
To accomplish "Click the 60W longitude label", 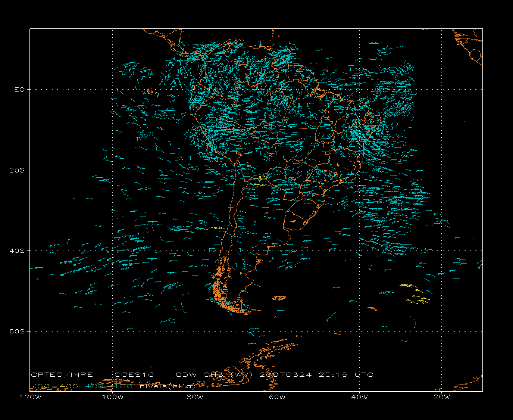I will click(x=277, y=397).
